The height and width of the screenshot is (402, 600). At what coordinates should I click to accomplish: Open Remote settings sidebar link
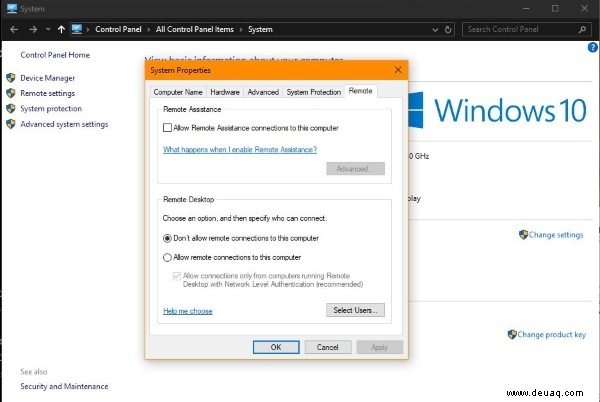tap(47, 93)
